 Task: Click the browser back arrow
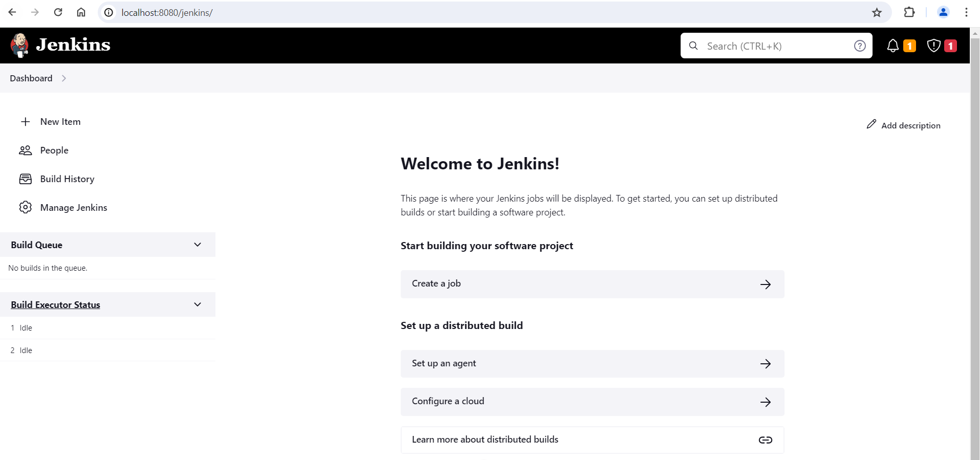12,12
